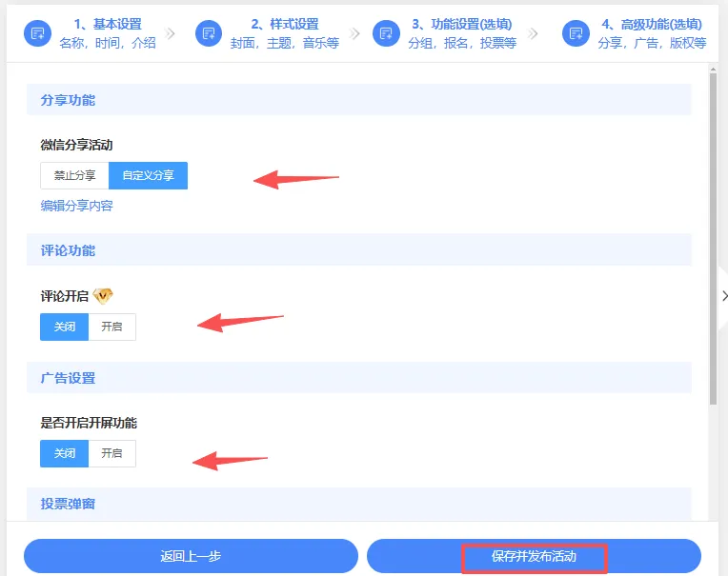Screen dimensions: 728x576
Task: Click the step 1 基本设置 circle icon
Action: 37,33
